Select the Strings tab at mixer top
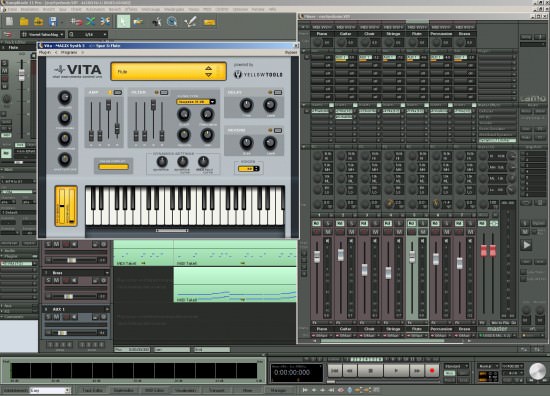Screen dimensions: 550x396 click(x=393, y=34)
